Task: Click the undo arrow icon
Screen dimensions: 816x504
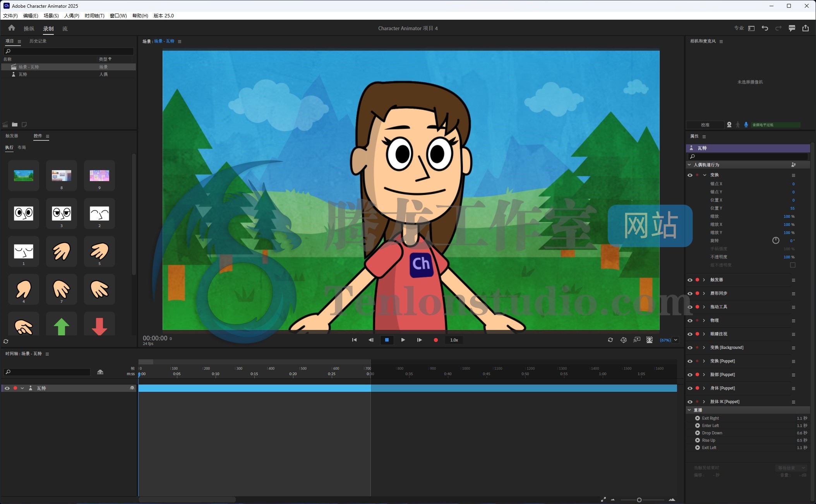Action: pyautogui.click(x=765, y=28)
